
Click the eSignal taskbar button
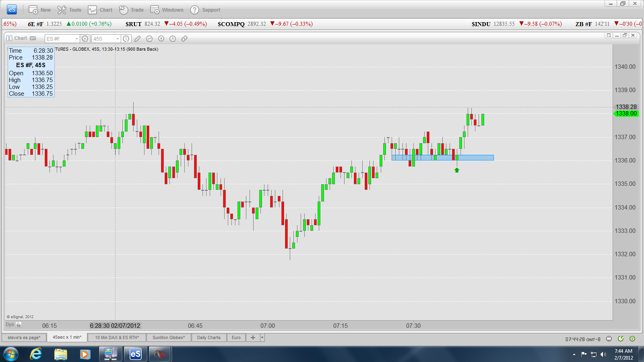136,354
